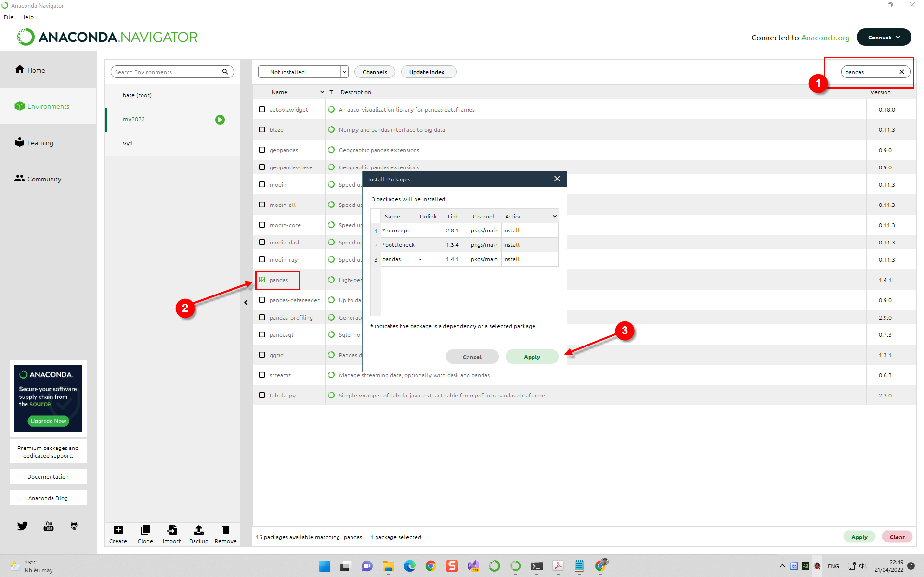Check the geopandas package checkbox
924x577 pixels.
tap(262, 150)
